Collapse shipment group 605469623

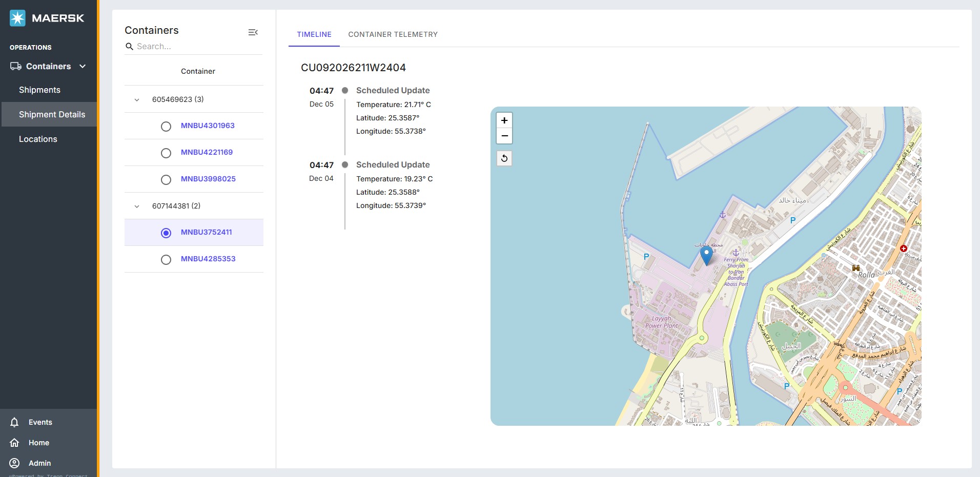[137, 100]
